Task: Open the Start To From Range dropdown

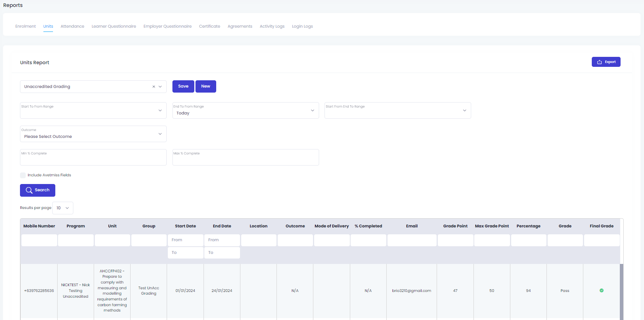Action: [93, 110]
